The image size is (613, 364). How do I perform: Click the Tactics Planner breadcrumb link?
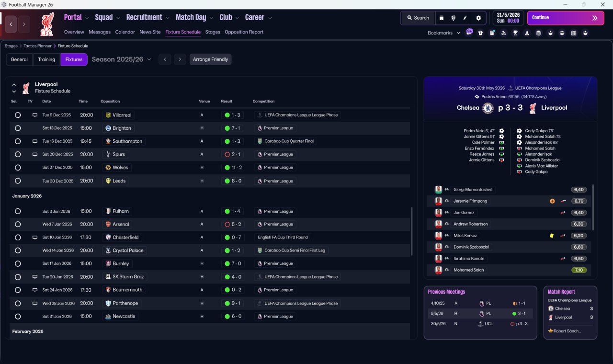pyautogui.click(x=37, y=46)
